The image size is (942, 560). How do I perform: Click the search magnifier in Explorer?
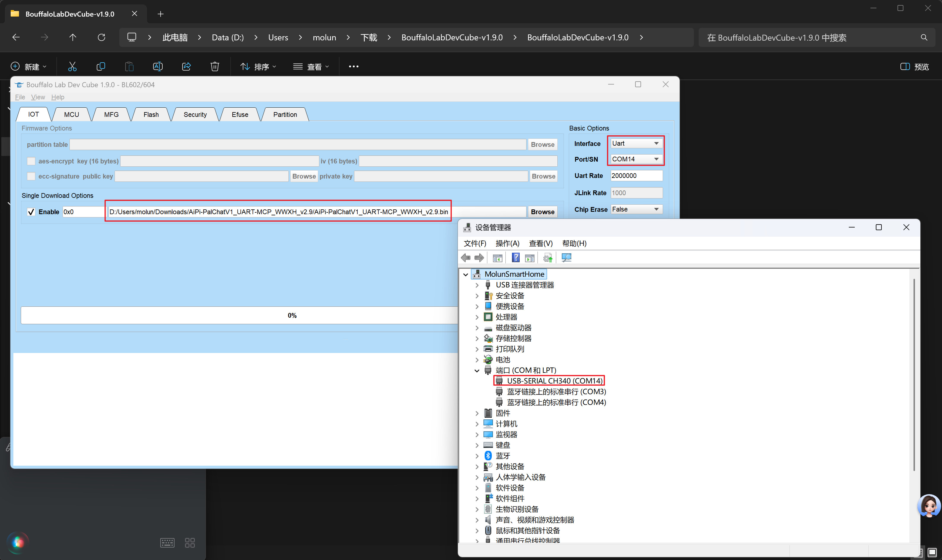click(924, 37)
